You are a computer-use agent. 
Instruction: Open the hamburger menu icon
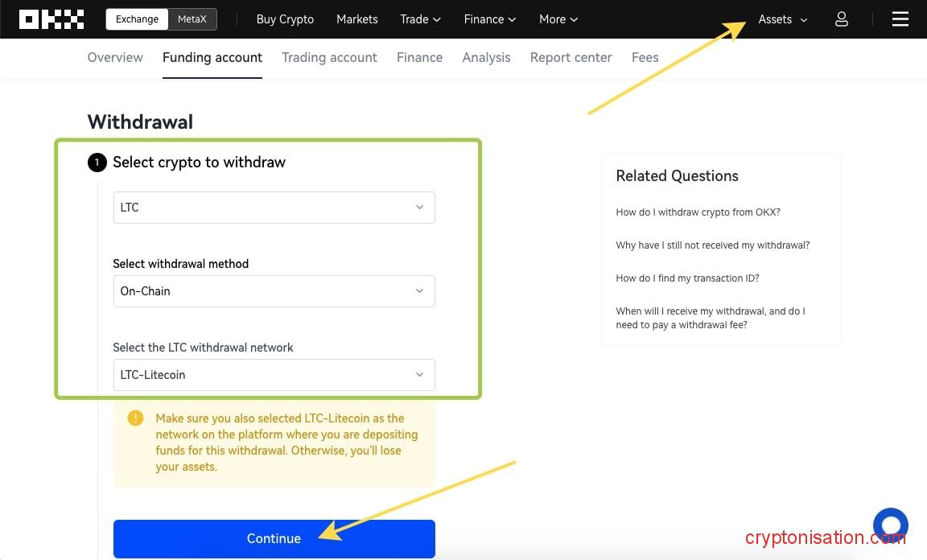(900, 19)
